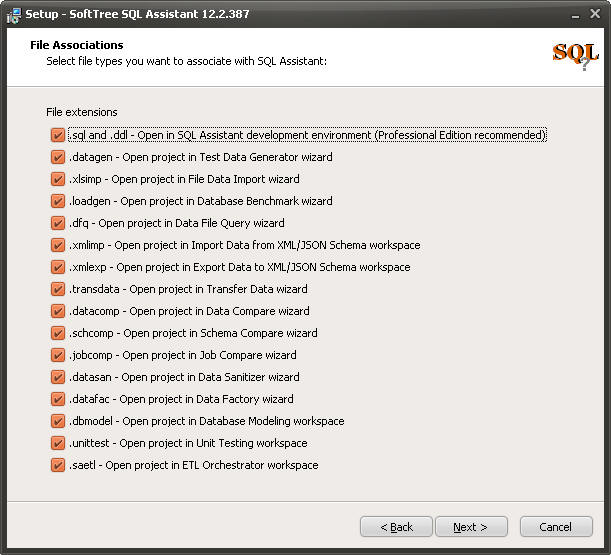Click '.xmlimp - Open project in Import Data' text
This screenshot has width=611, height=555.
245,245
